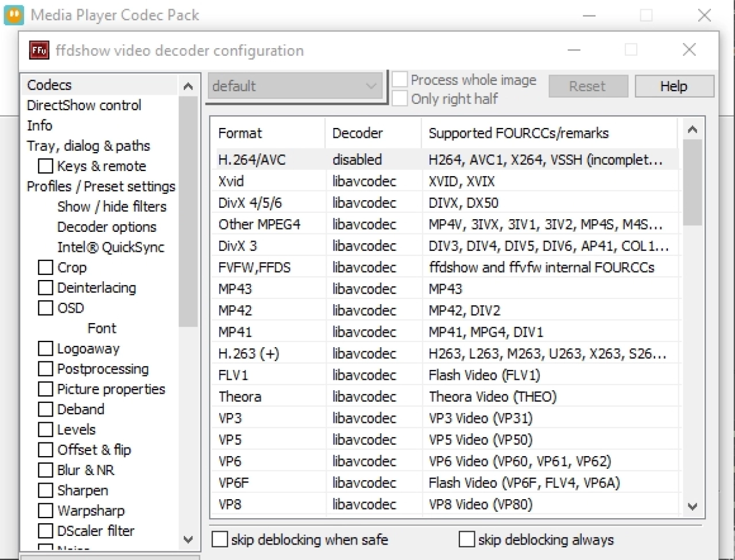
Task: Toggle the Crop filter checkbox
Action: click(x=45, y=267)
